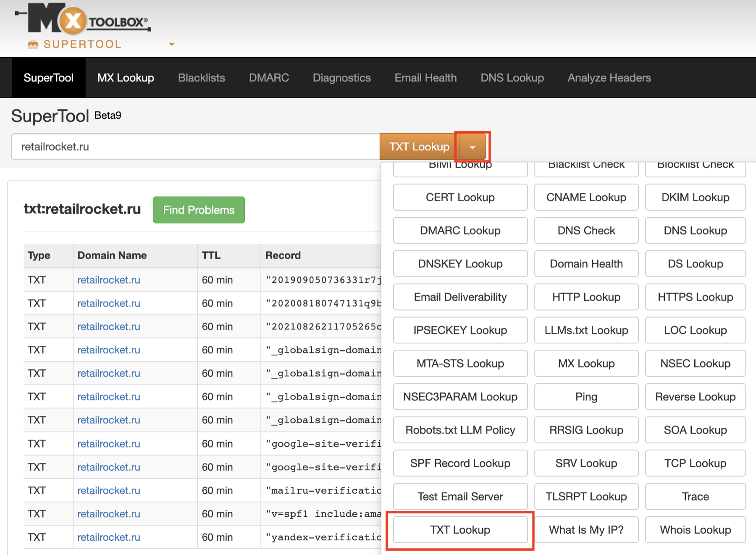
Task: Expand the lookup type dropdown caret
Action: (x=472, y=147)
